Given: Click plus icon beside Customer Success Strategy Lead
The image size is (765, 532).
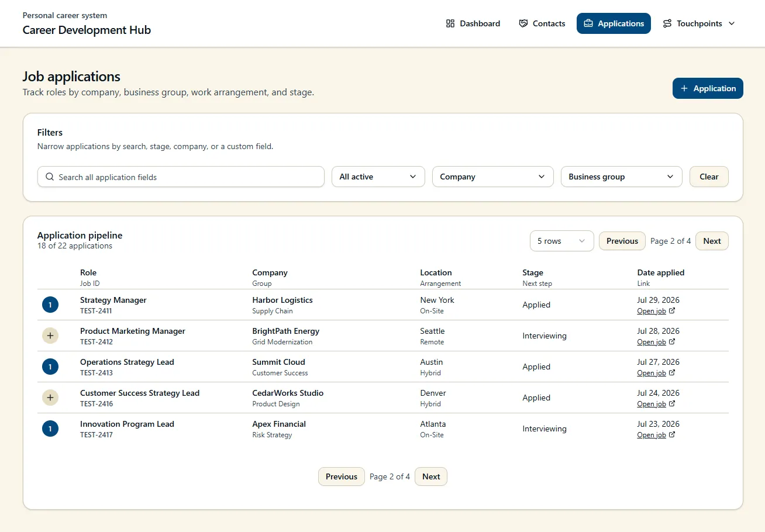Looking at the screenshot, I should [x=50, y=398].
